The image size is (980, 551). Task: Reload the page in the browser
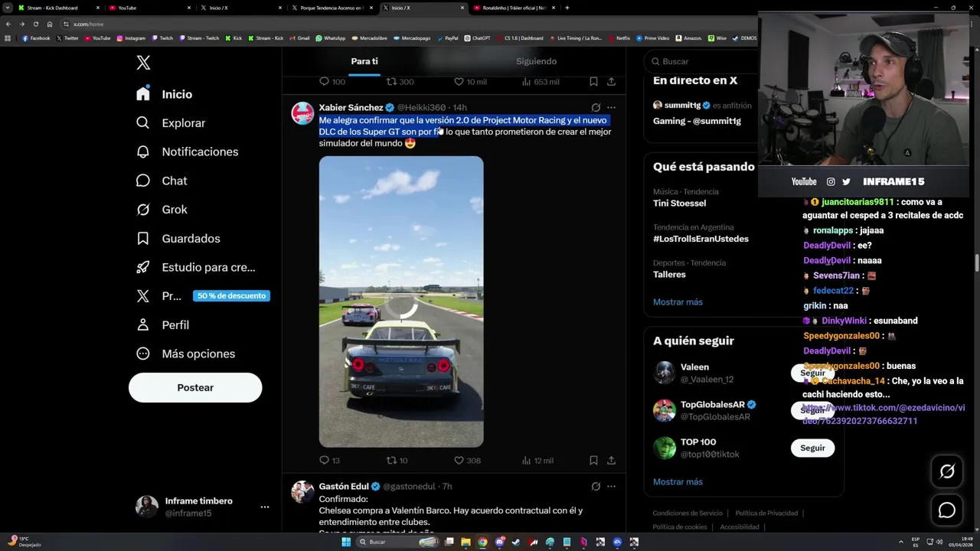(x=35, y=24)
